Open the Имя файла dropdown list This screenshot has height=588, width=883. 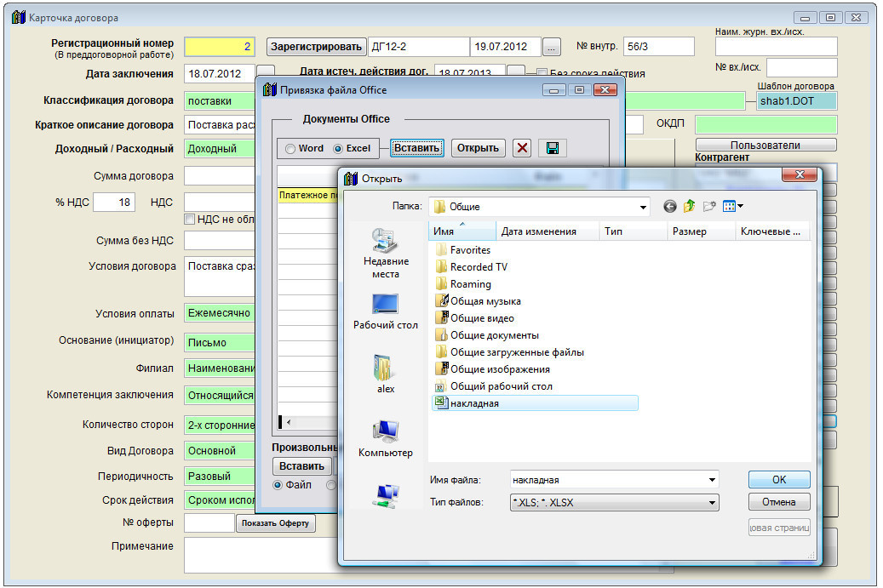pos(712,480)
